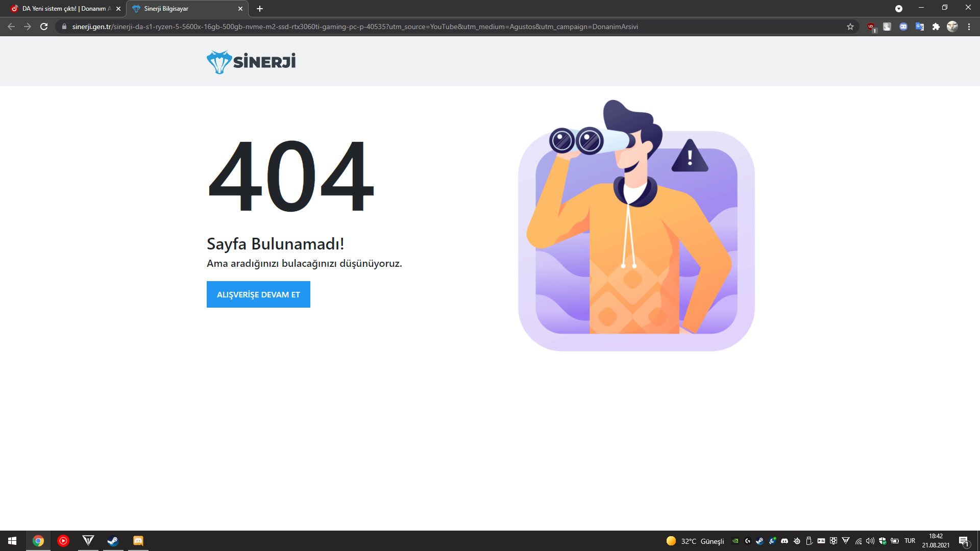
Task: Restore down the Chrome window
Action: click(945, 8)
